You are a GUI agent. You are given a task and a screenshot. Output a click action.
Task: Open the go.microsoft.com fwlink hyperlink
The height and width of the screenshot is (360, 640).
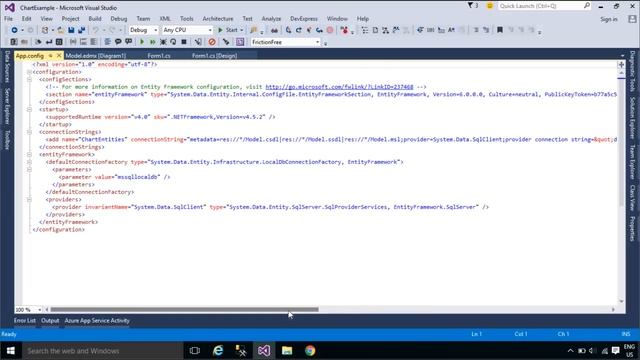[339, 87]
